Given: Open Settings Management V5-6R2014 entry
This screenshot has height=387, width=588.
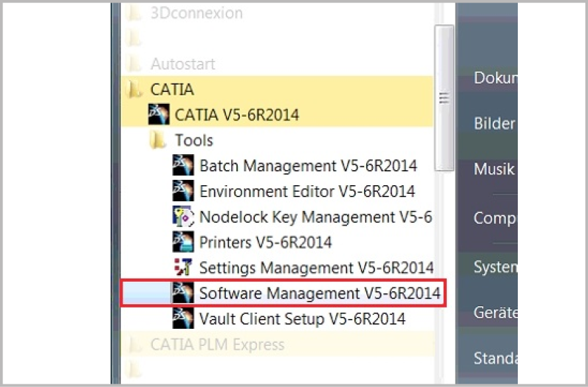Looking at the screenshot, I should [317, 267].
